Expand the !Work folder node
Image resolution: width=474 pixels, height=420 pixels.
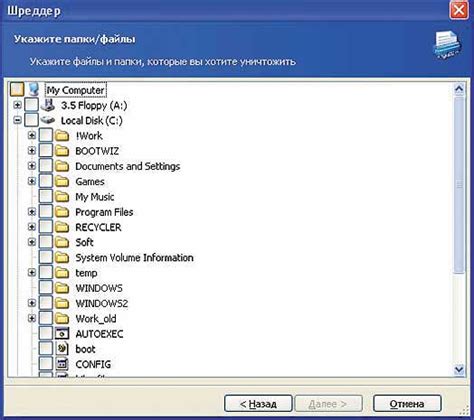pyautogui.click(x=32, y=136)
